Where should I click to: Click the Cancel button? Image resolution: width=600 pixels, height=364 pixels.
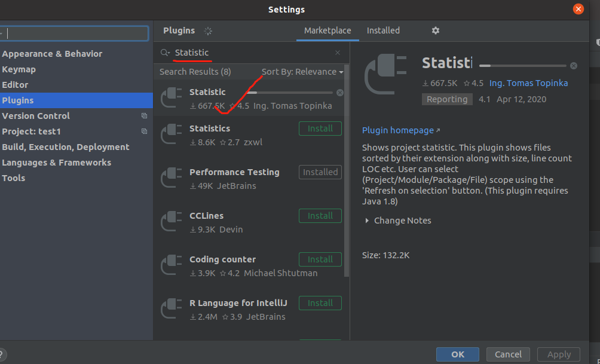click(508, 354)
